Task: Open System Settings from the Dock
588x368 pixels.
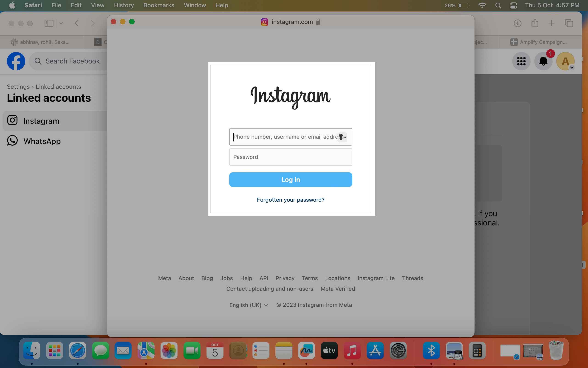Action: [x=398, y=351]
